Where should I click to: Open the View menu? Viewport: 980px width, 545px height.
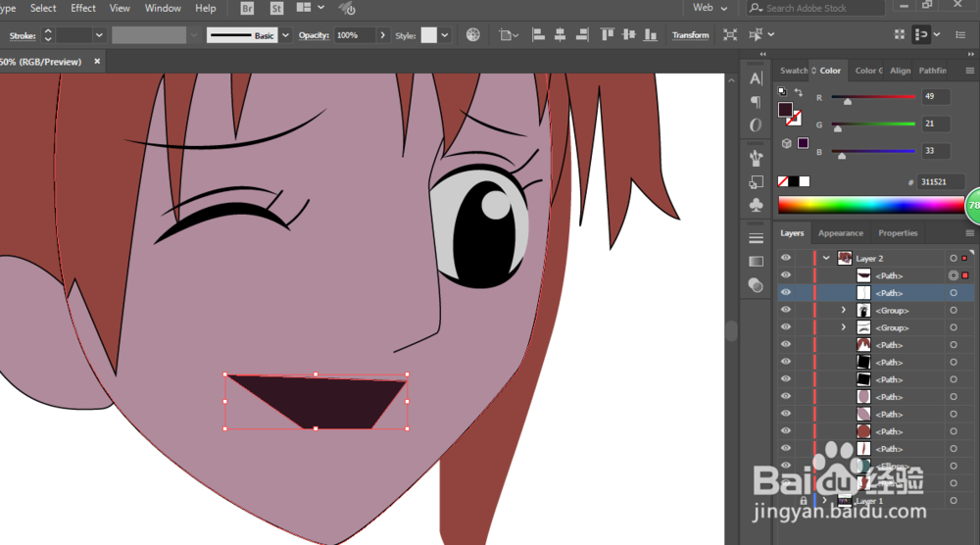[120, 8]
